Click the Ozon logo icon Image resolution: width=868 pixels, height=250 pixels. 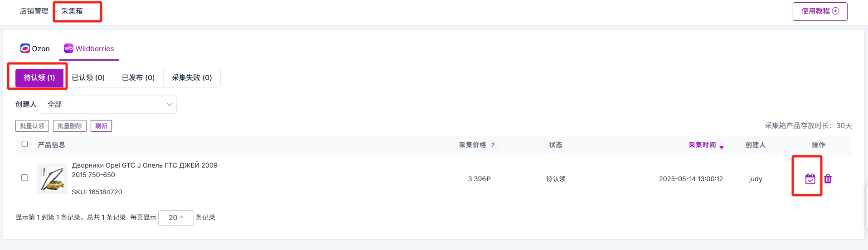25,48
